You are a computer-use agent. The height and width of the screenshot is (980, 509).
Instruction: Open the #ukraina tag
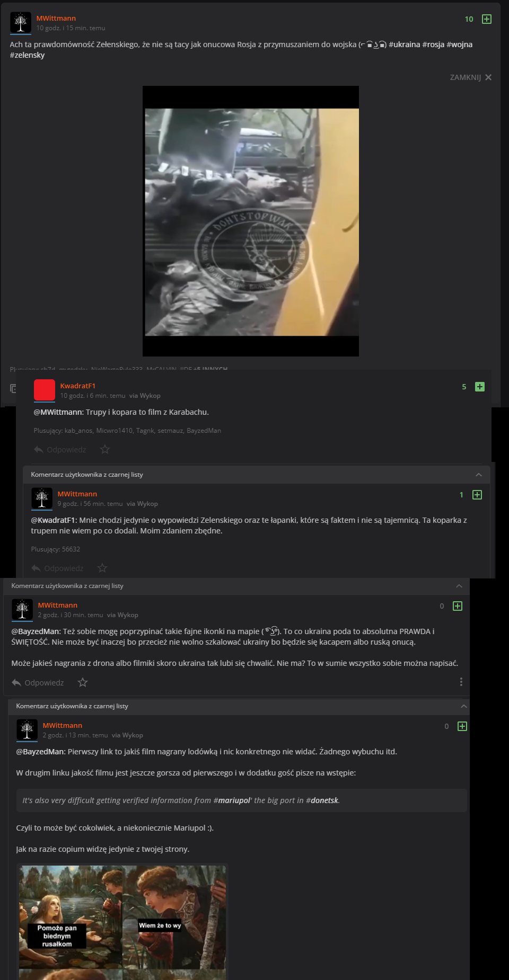[405, 44]
